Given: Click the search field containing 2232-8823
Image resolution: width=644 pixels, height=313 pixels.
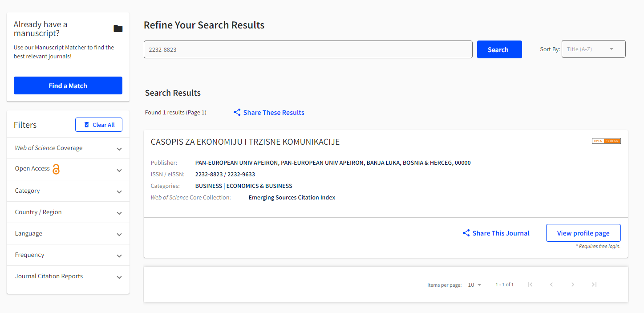Looking at the screenshot, I should click(308, 49).
